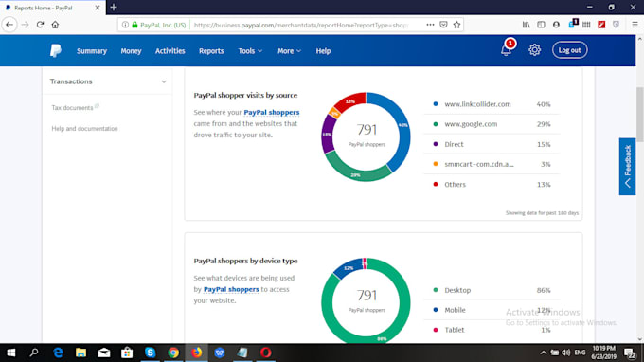This screenshot has width=644, height=362.
Task: Click the page vertical scrollbar
Action: pyautogui.click(x=639, y=115)
